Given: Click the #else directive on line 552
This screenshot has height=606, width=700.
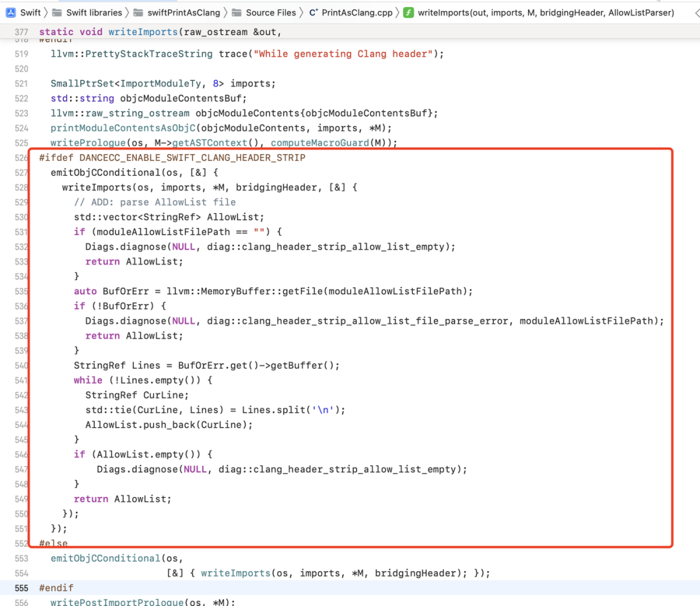Looking at the screenshot, I should [x=53, y=543].
